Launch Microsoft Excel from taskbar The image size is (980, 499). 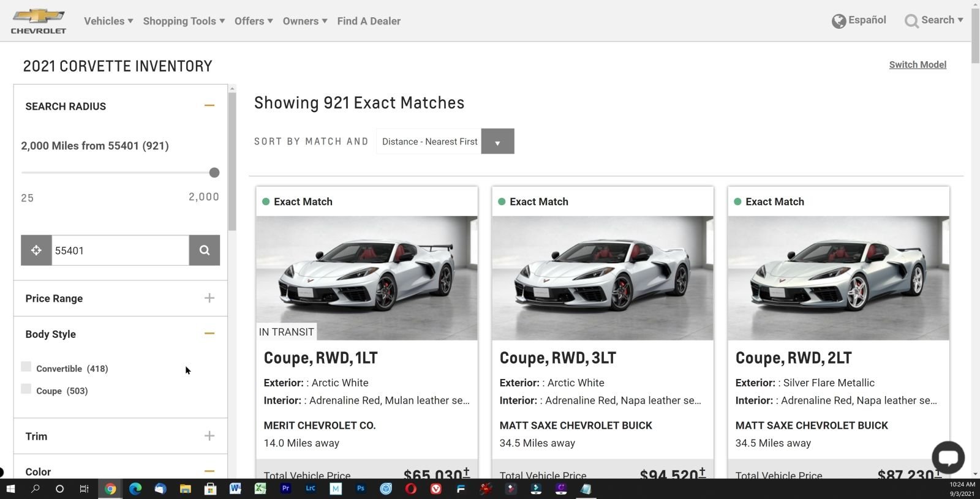coord(260,489)
